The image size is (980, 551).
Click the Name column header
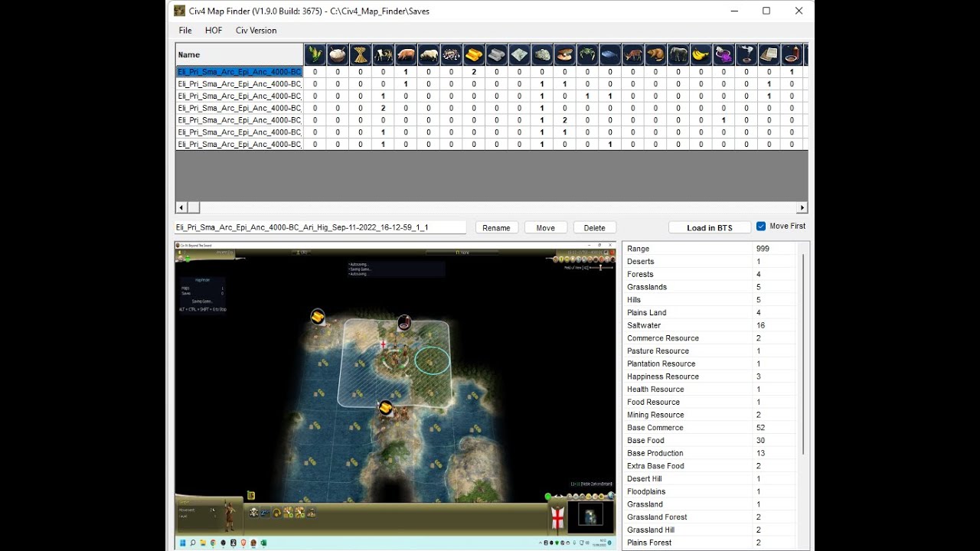coord(240,54)
